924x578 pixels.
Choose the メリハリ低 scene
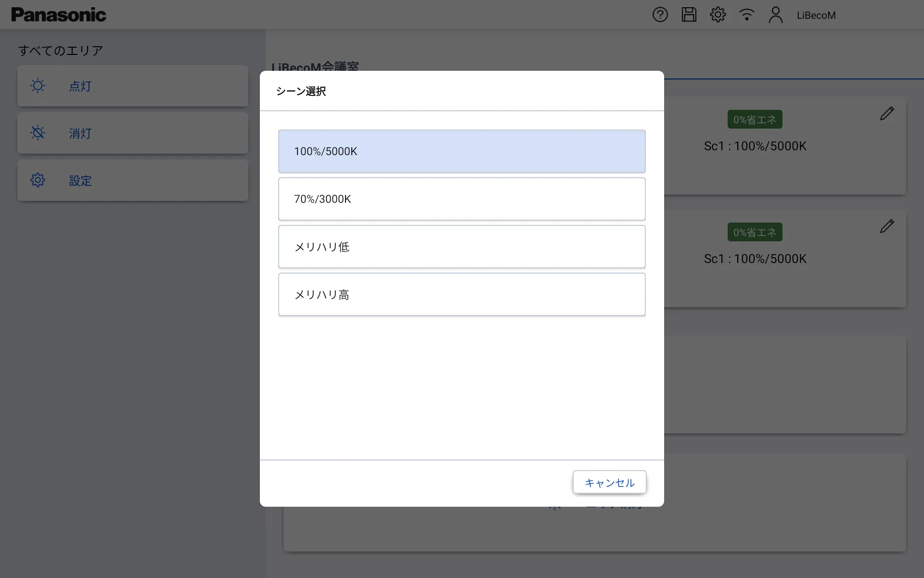(462, 247)
